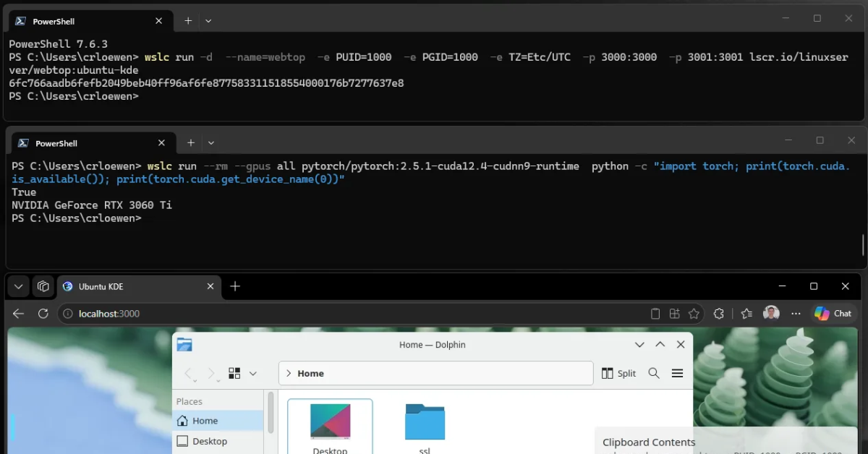Switch to the Ubuntu KDE browser tab
Viewport: 868px width, 454px height.
pos(139,286)
